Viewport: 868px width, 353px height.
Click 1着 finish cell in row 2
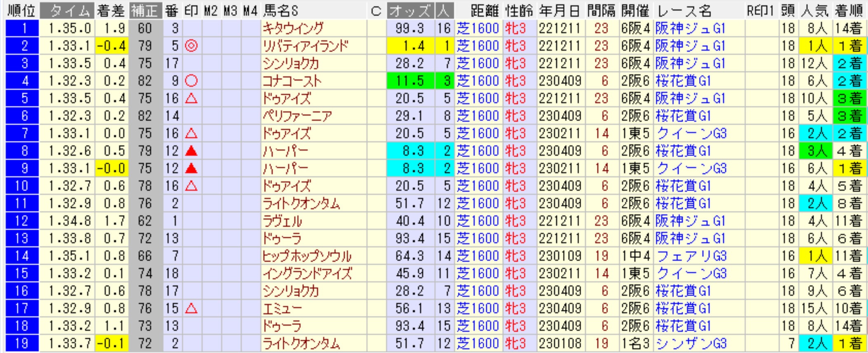point(849,46)
